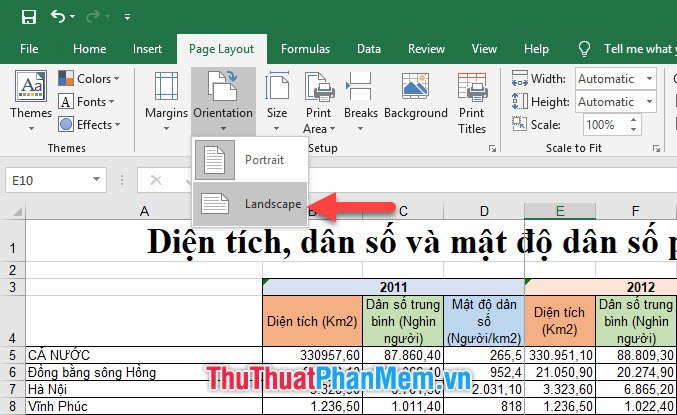Open the Scale to Fit dialog launcher
Viewport: 677px width, 415px height.
656,148
